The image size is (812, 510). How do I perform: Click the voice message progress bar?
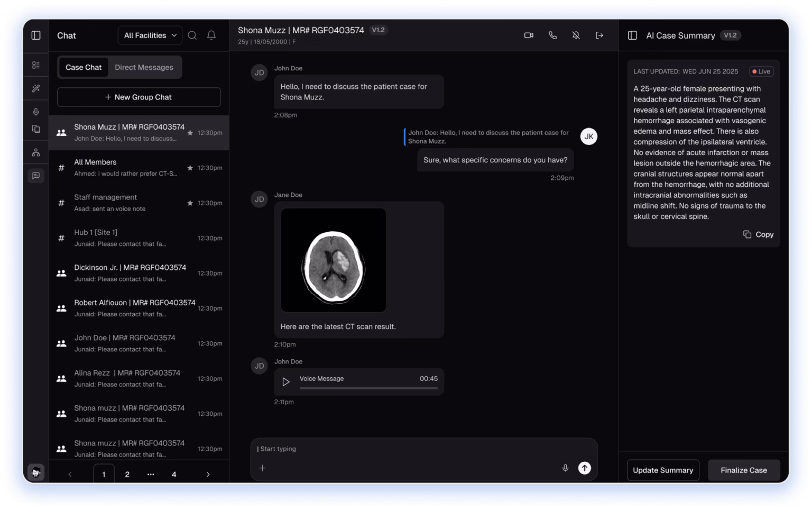[x=368, y=388]
